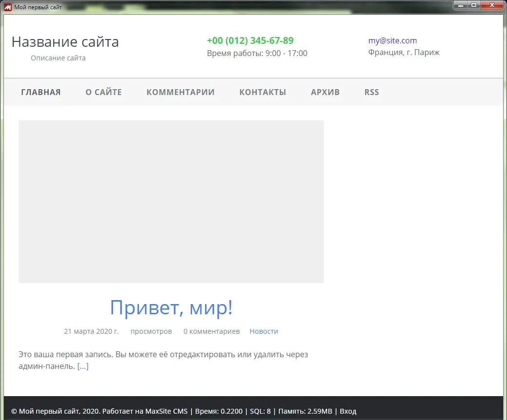Click the [...] read more link
Image resolution: width=507 pixels, height=420 pixels.
[x=83, y=366]
